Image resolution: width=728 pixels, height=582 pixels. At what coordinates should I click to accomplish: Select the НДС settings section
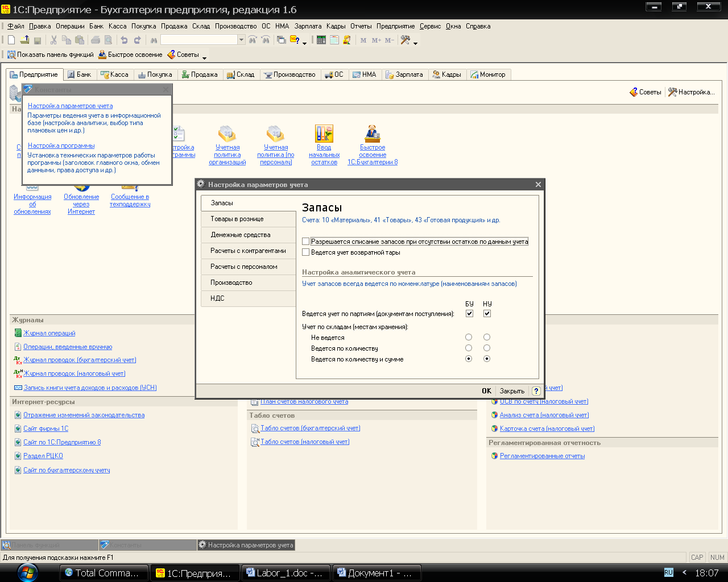tap(249, 298)
